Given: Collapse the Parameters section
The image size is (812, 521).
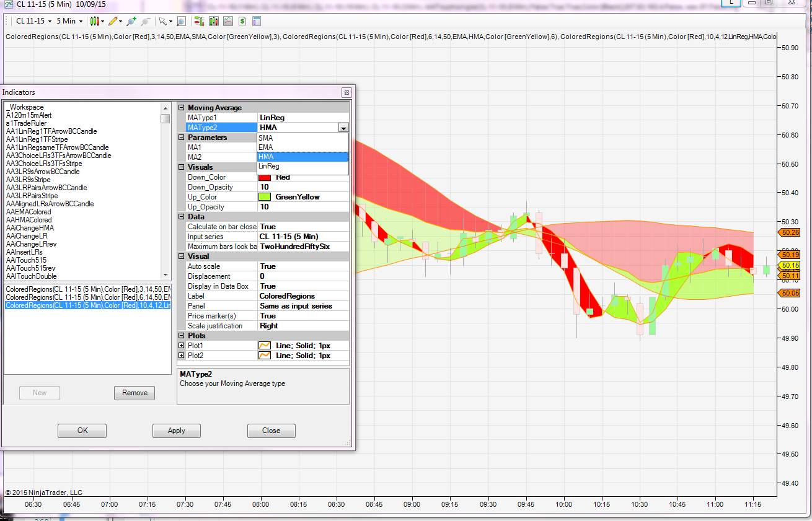Looking at the screenshot, I should coord(182,138).
